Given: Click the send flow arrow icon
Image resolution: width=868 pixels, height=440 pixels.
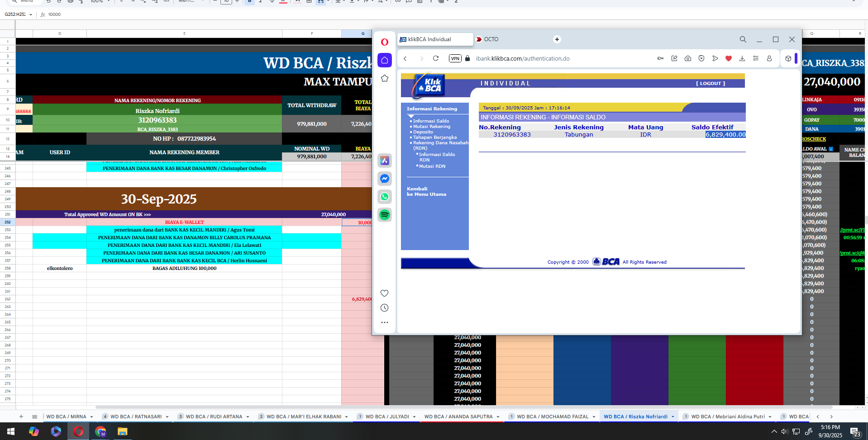Looking at the screenshot, I should 715,58.
